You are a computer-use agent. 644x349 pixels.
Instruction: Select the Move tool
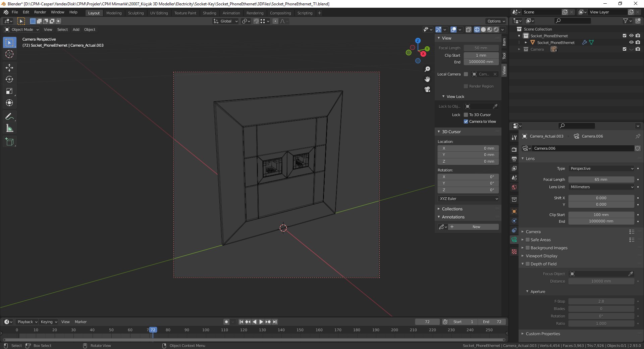[x=9, y=68]
